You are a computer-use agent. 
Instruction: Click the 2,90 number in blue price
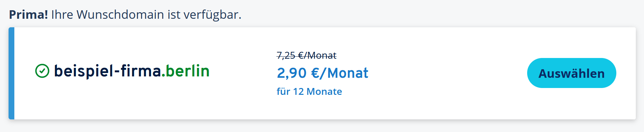point(292,73)
